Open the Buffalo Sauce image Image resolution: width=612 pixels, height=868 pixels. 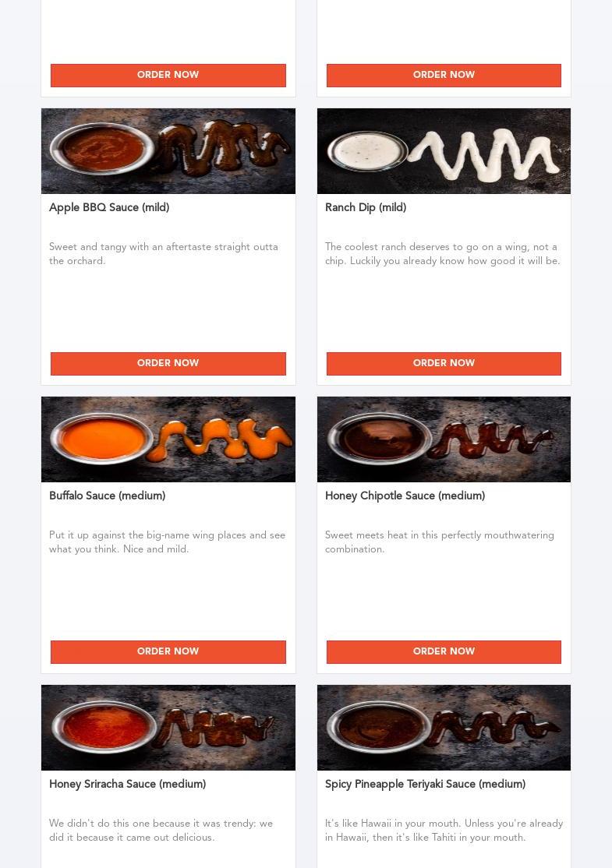[168, 439]
